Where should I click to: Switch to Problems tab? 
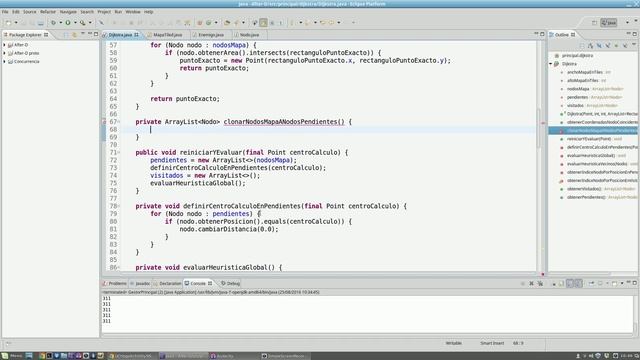click(x=115, y=283)
